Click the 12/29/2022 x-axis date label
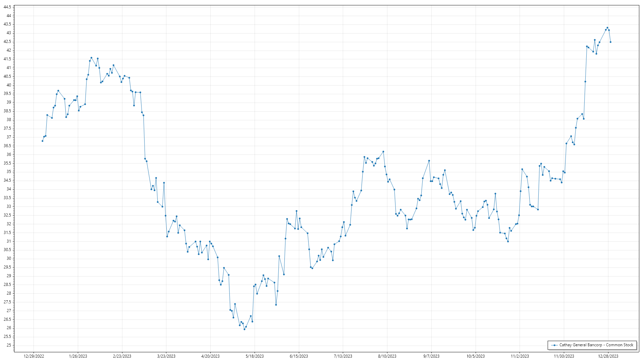This screenshot has width=644, height=362. coord(34,356)
